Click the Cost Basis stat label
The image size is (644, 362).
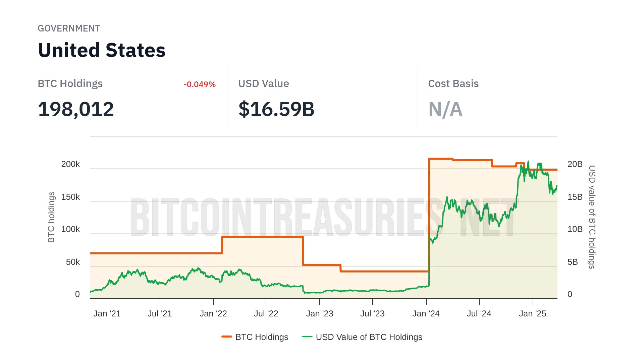(453, 84)
